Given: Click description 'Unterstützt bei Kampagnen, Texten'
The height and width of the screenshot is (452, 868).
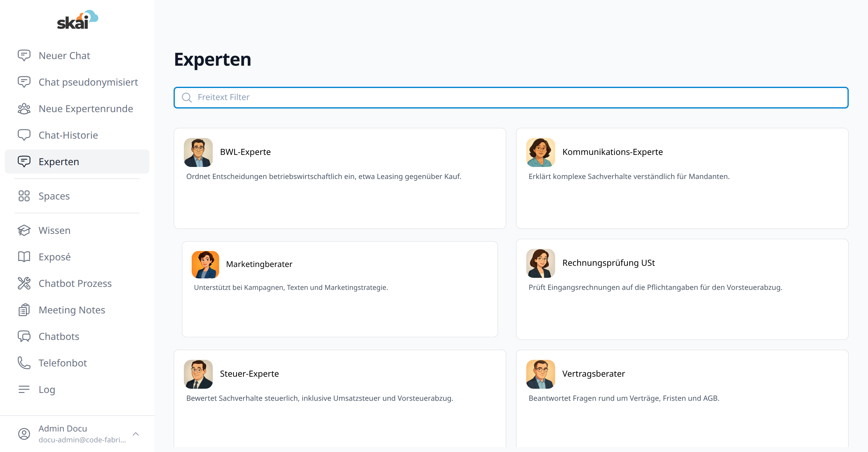Looking at the screenshot, I should 291,287.
